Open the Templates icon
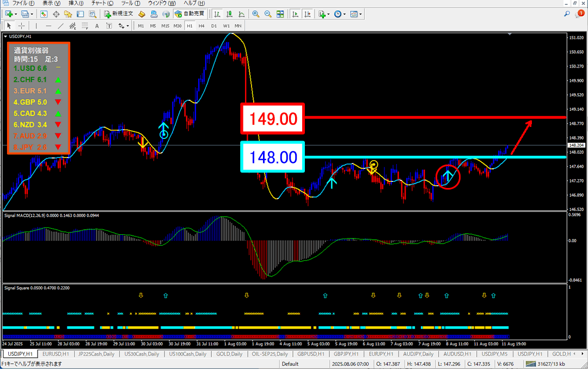Viewport: 588px width, 371px height. click(354, 14)
